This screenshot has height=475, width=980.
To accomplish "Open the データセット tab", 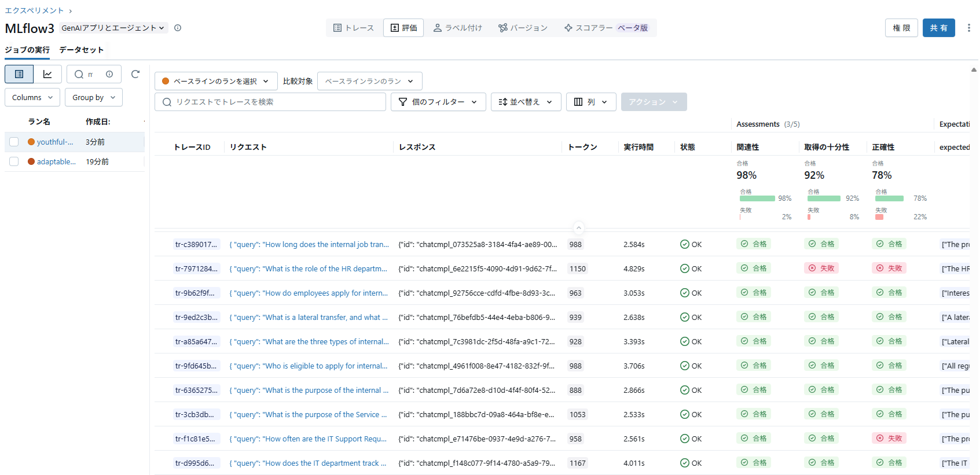I will 82,50.
